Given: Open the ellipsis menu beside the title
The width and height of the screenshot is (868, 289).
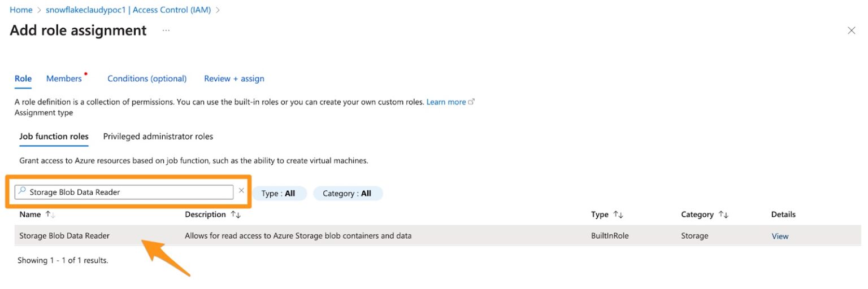Looking at the screenshot, I should coord(166,30).
